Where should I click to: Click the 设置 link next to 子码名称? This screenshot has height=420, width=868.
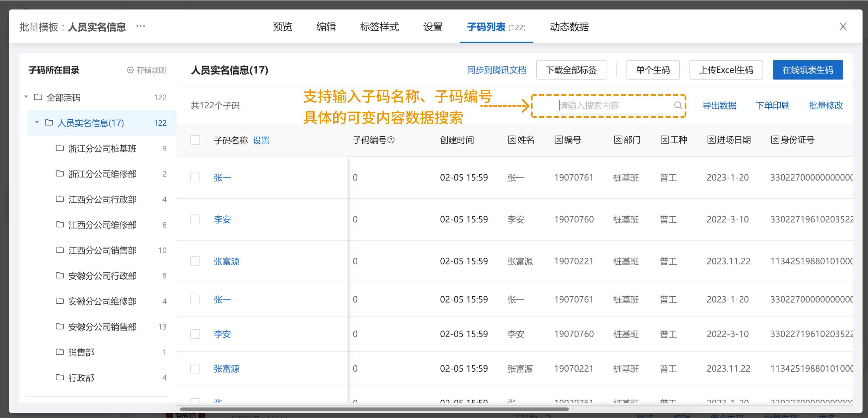tap(261, 140)
